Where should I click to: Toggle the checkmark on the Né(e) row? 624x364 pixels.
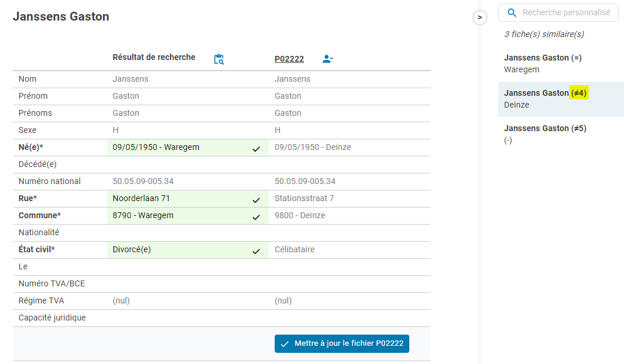[x=256, y=149]
